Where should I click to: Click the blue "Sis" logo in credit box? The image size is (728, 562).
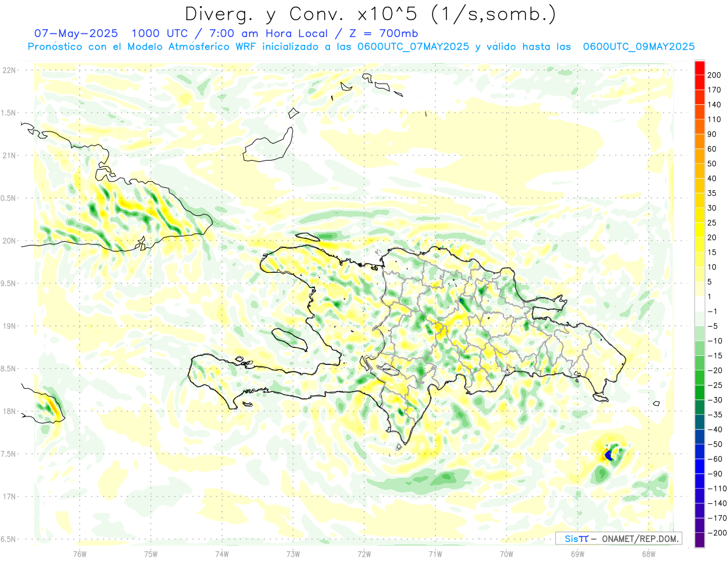coord(571,538)
